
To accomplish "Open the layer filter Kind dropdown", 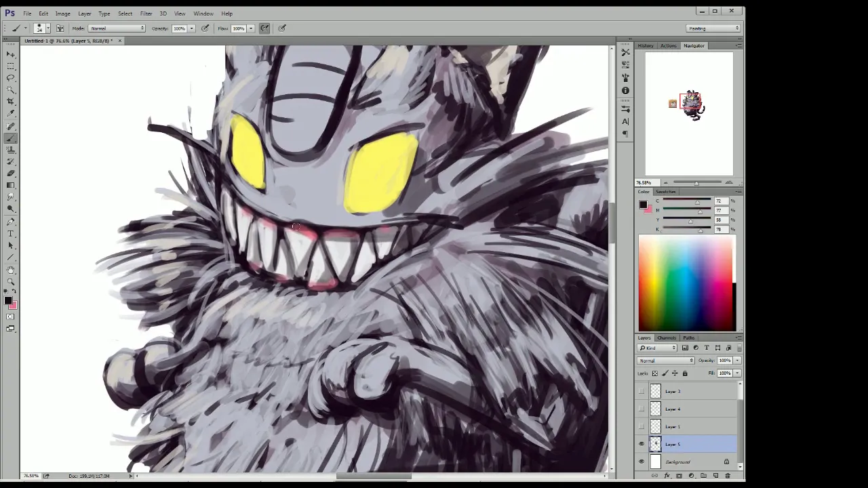I will tap(657, 348).
